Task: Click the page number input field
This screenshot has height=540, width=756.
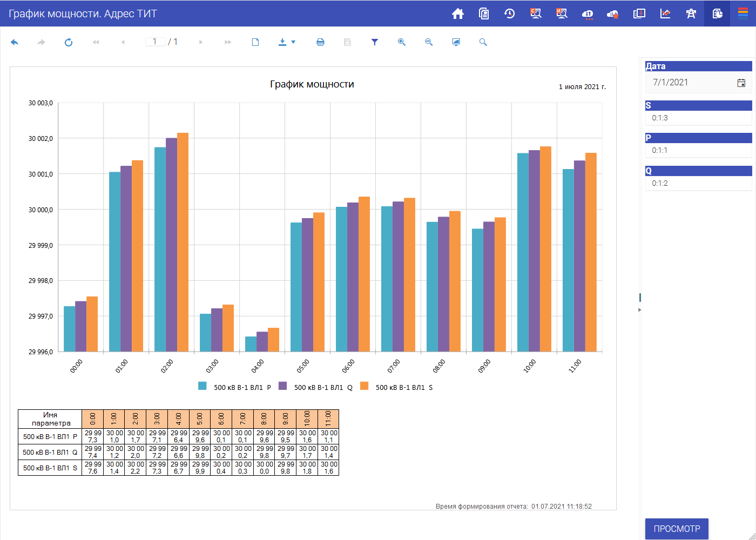Action: (155, 42)
